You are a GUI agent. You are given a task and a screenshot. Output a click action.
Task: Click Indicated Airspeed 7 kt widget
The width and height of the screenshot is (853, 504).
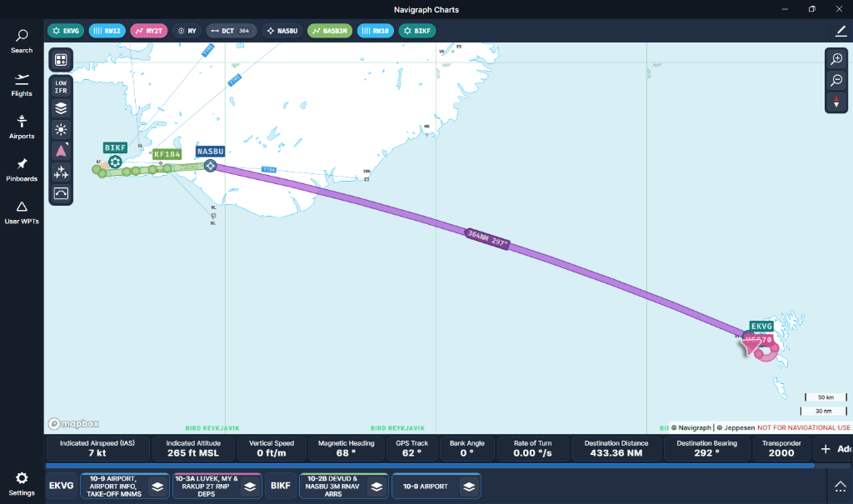(x=97, y=448)
